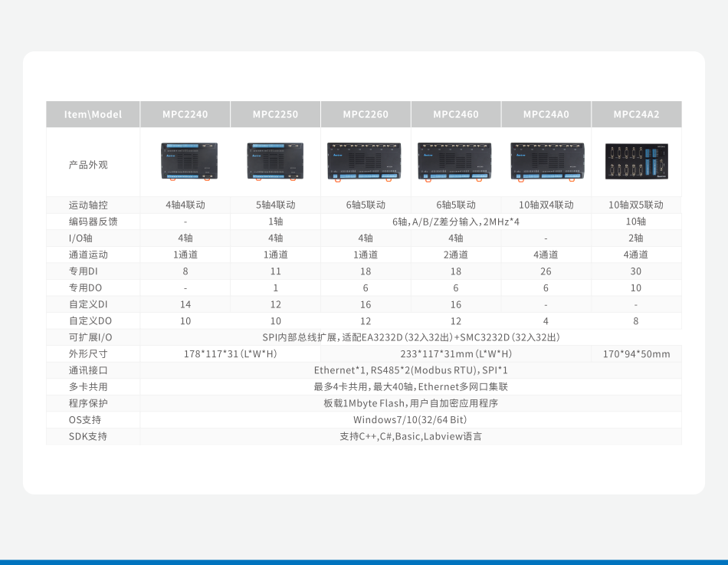Click dedicated DI value 11
This screenshot has width=728, height=565.
275,271
